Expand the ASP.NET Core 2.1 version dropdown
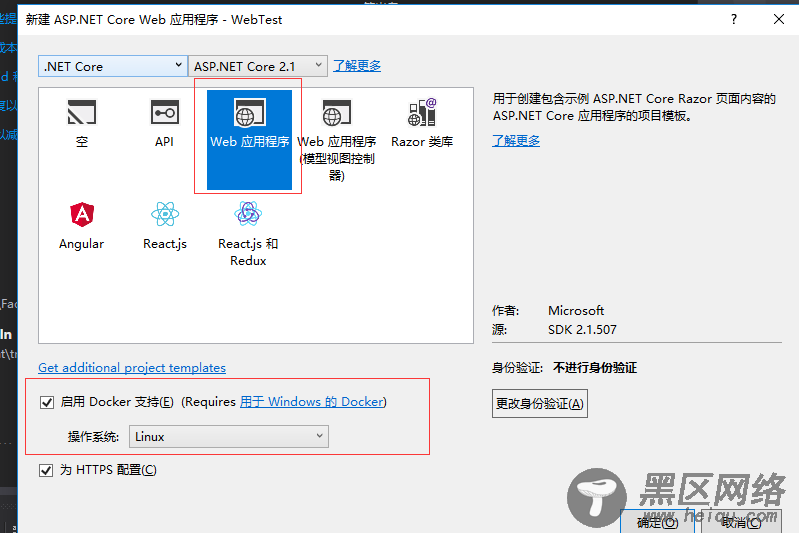Screen dimensions: 799x533 pos(258,66)
